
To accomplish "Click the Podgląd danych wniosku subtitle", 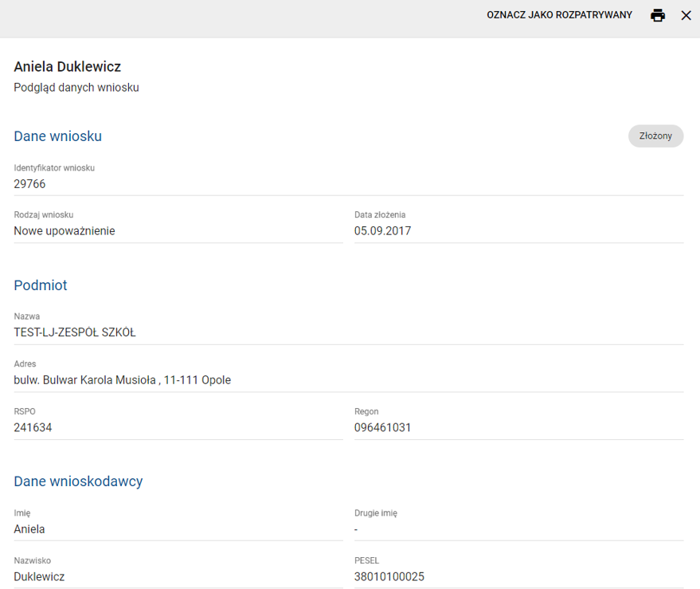I will click(x=76, y=88).
